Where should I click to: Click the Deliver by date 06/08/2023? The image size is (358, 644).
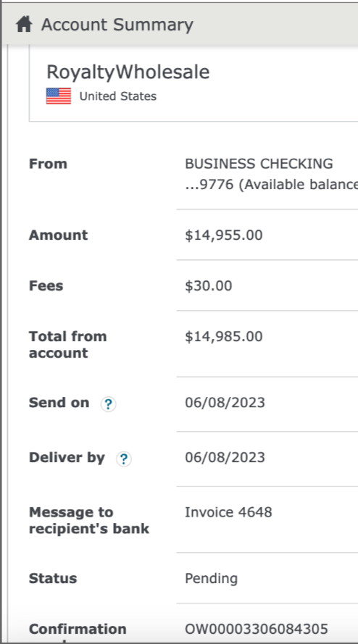point(225,458)
